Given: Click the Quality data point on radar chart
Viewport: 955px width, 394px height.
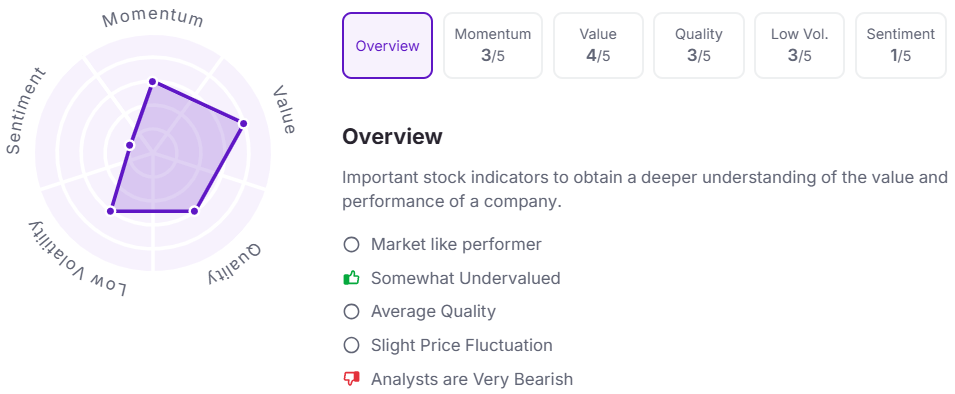Looking at the screenshot, I should coord(194,211).
